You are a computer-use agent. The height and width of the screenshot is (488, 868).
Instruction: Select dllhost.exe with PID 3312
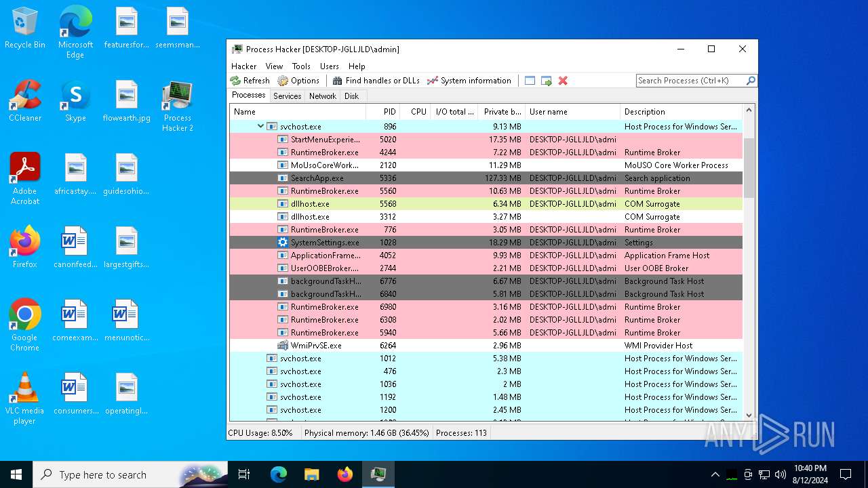coord(486,217)
